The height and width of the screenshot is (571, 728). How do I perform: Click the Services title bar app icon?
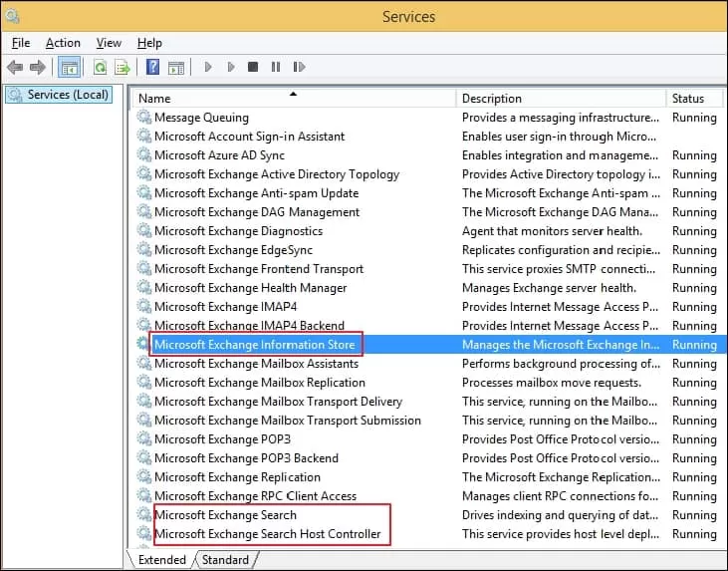pos(13,16)
